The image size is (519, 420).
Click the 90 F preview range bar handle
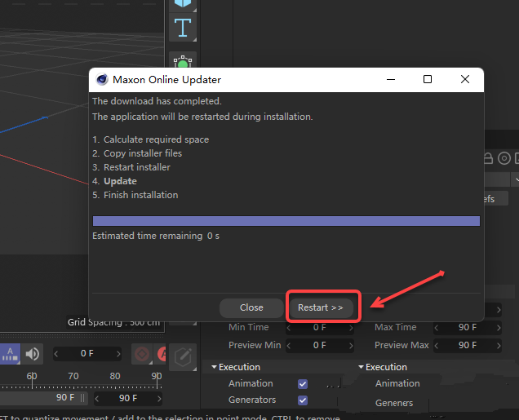82,397
